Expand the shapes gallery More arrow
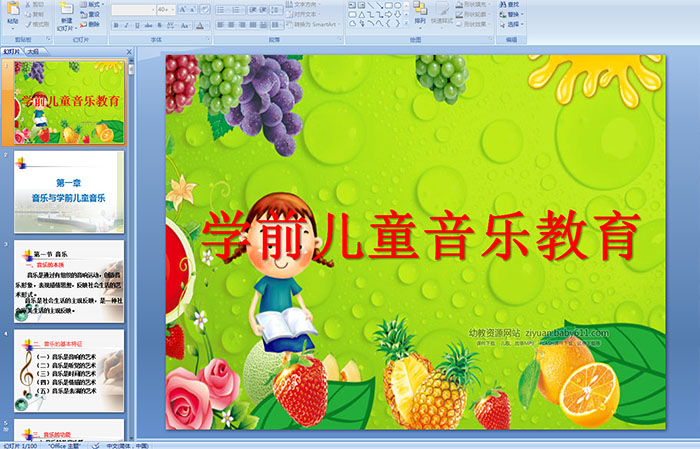Image resolution: width=700 pixels, height=449 pixels. tap(406, 22)
